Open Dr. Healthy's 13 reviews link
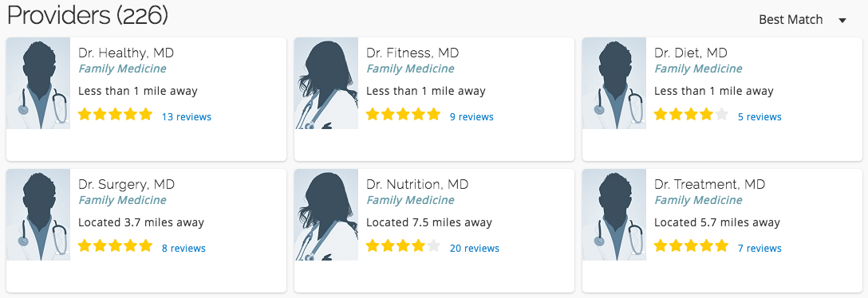868x298 pixels. (186, 116)
